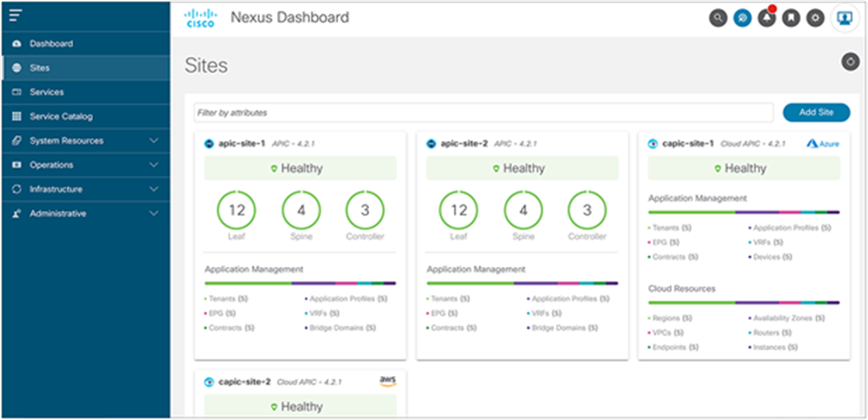The image size is (868, 420).
Task: Toggle the hamburger navigation menu
Action: tap(15, 16)
